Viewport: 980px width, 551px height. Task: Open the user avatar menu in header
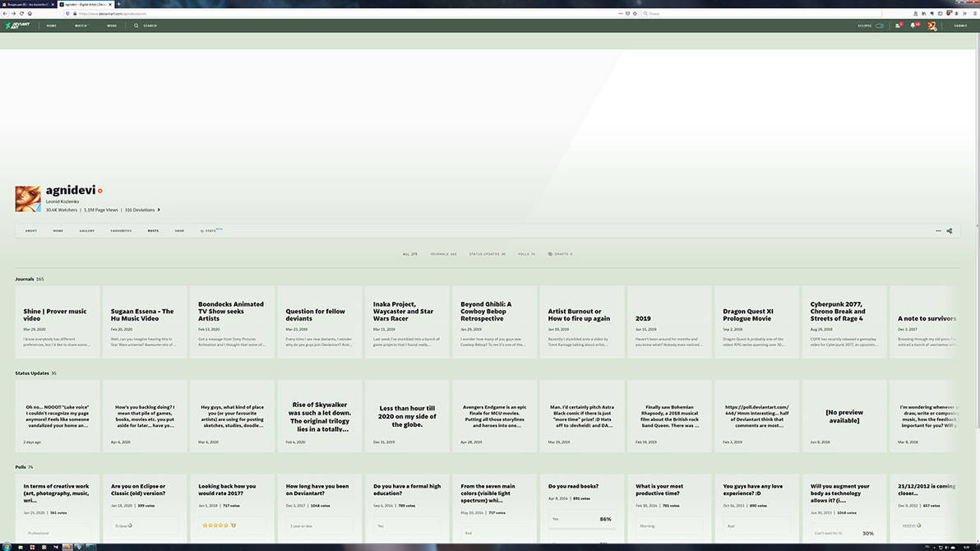(x=931, y=25)
